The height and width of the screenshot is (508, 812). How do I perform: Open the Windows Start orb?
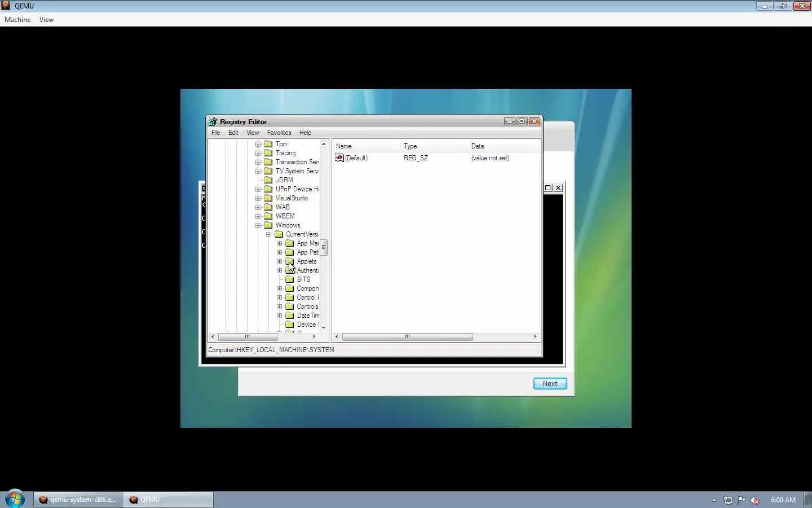[x=15, y=499]
